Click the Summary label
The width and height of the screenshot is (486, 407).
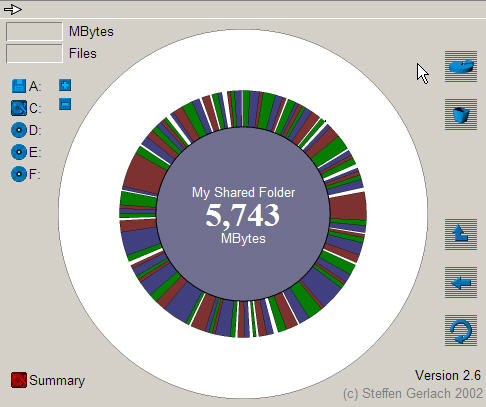point(57,381)
